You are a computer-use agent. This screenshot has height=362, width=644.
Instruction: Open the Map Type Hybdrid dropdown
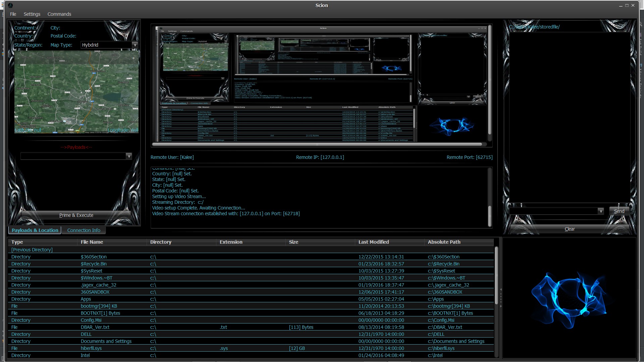point(135,45)
